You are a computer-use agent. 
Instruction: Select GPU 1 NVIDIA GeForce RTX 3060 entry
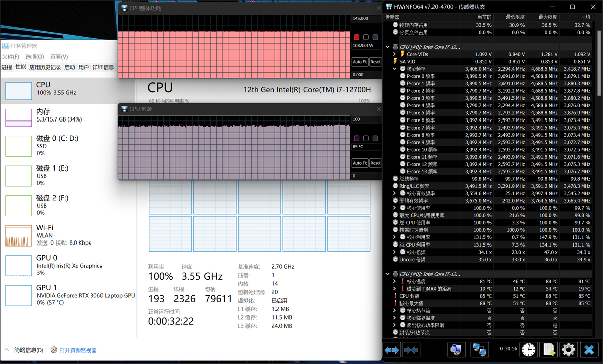pos(68,295)
